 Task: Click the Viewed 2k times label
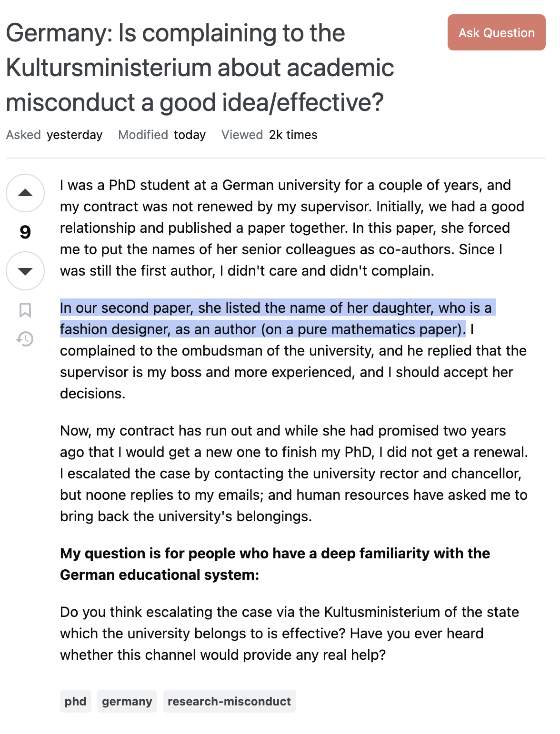point(270,135)
